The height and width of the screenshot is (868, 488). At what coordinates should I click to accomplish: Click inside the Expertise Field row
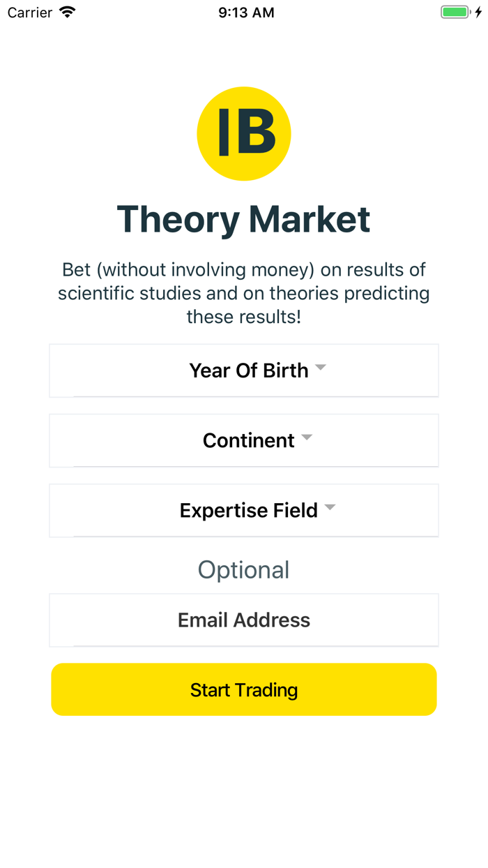click(243, 510)
